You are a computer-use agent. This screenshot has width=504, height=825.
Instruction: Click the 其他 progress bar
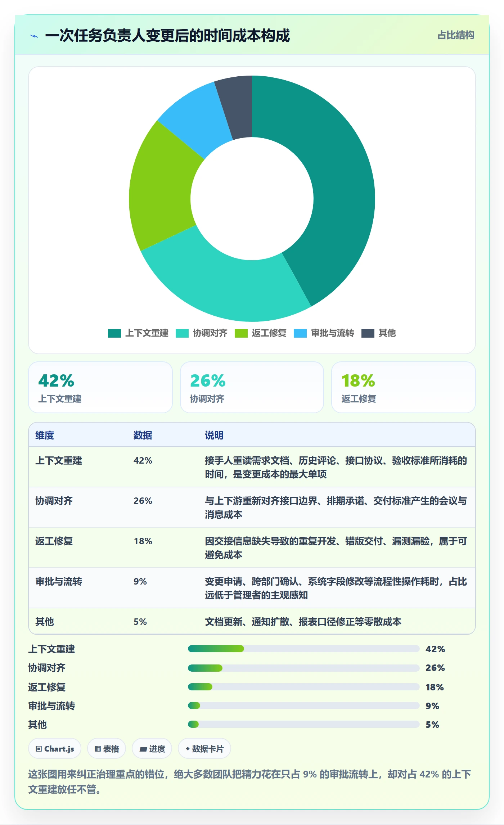click(304, 724)
